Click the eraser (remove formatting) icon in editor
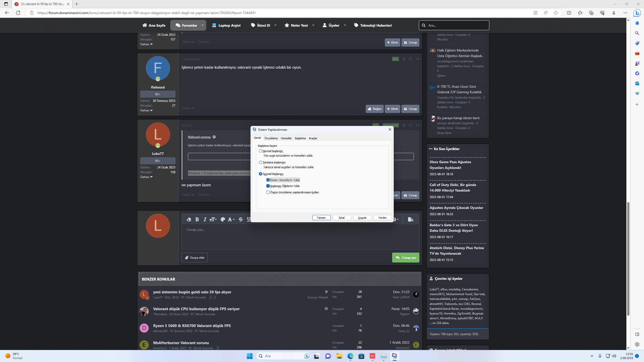Image resolution: width=644 pixels, height=362 pixels. [189, 219]
